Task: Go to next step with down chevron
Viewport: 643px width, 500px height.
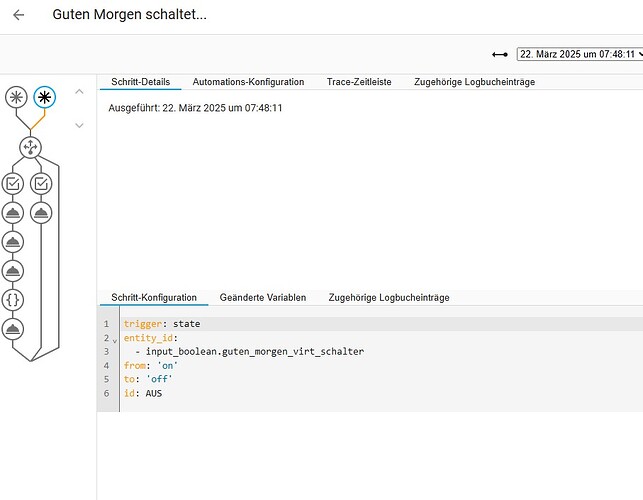Action: coord(79,125)
